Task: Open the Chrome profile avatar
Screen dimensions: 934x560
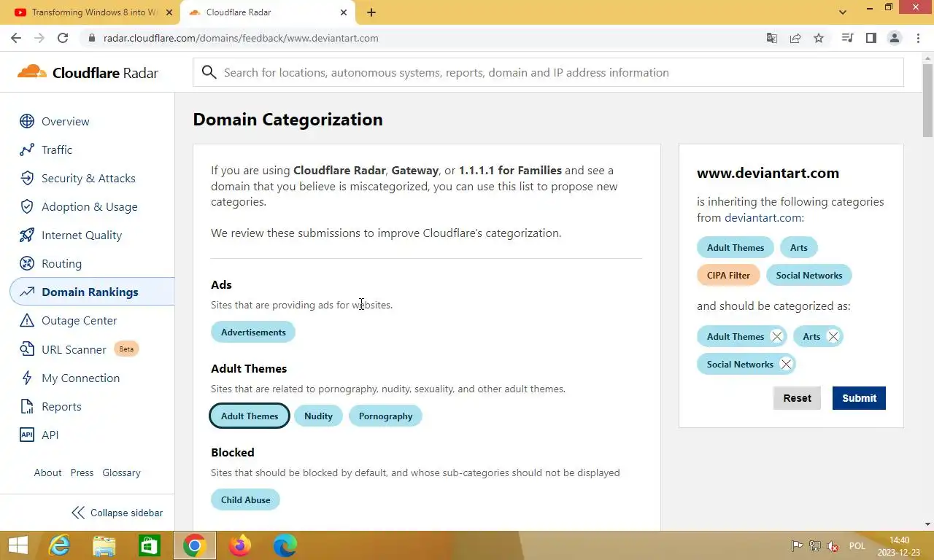Action: coord(894,38)
